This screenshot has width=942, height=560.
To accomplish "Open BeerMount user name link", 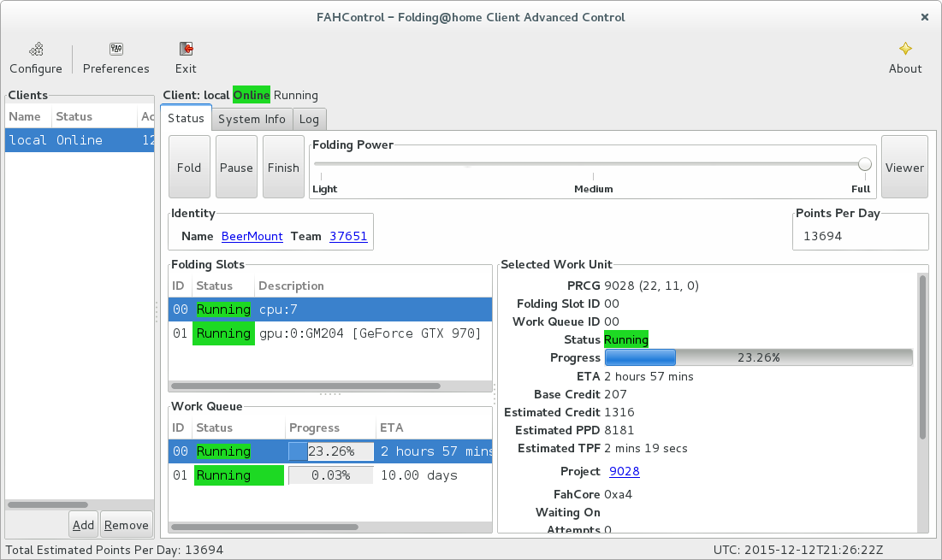I will (252, 237).
